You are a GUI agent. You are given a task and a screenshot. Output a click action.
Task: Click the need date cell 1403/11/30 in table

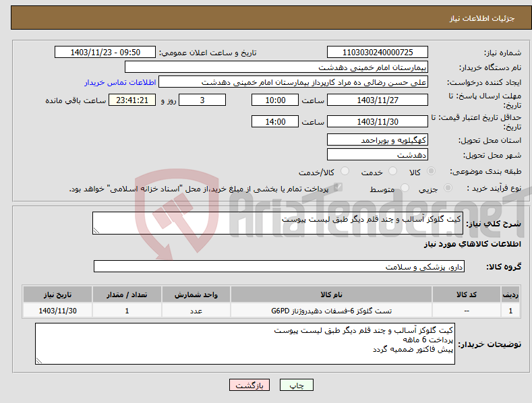(58, 311)
